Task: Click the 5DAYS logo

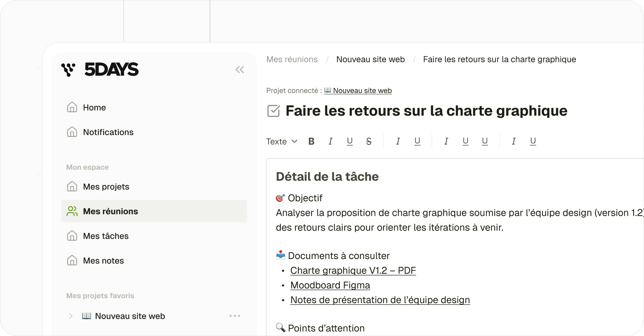Action: tap(100, 70)
